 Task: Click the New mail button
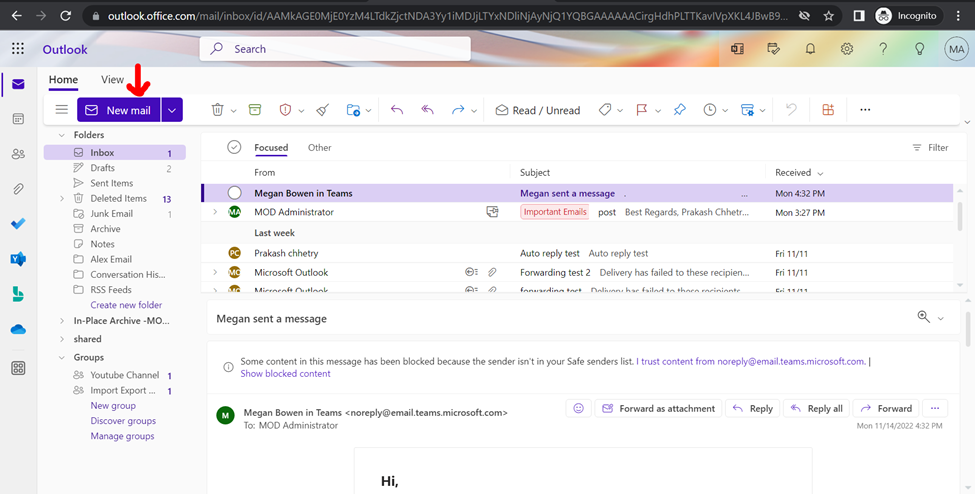pyautogui.click(x=119, y=110)
